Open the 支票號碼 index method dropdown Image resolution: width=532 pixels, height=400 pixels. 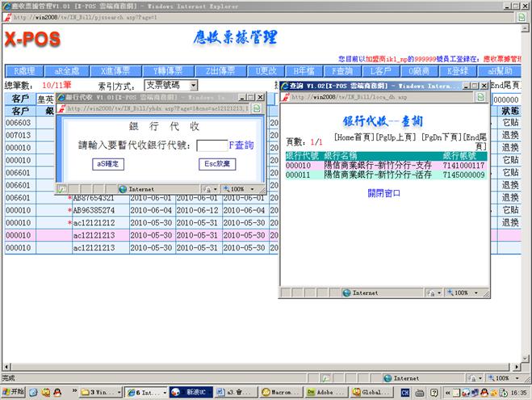[171, 85]
